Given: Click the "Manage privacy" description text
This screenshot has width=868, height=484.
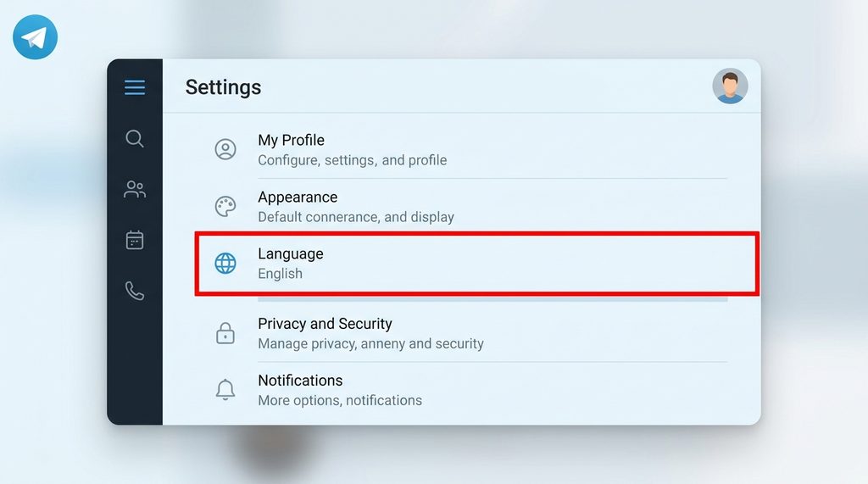Looking at the screenshot, I should [370, 344].
